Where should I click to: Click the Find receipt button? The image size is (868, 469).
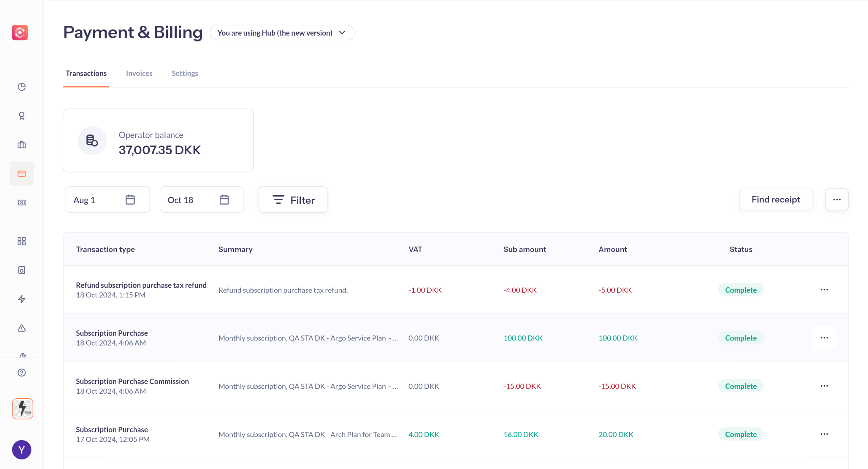775,199
